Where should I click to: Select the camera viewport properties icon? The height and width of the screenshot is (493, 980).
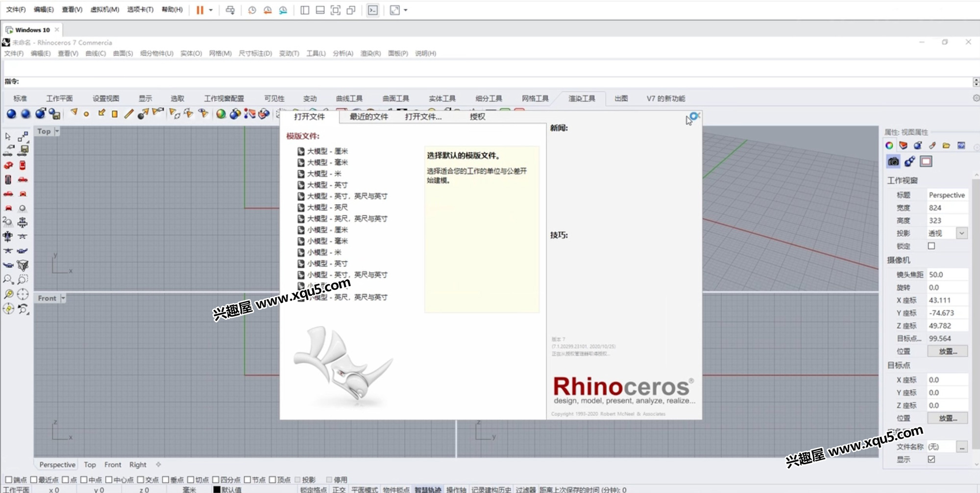893,162
